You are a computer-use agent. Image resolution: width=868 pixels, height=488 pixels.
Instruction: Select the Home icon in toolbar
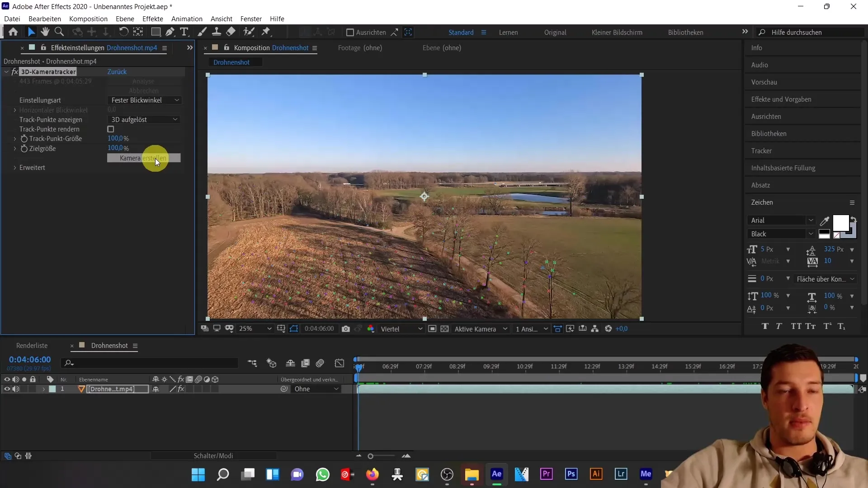pos(13,32)
